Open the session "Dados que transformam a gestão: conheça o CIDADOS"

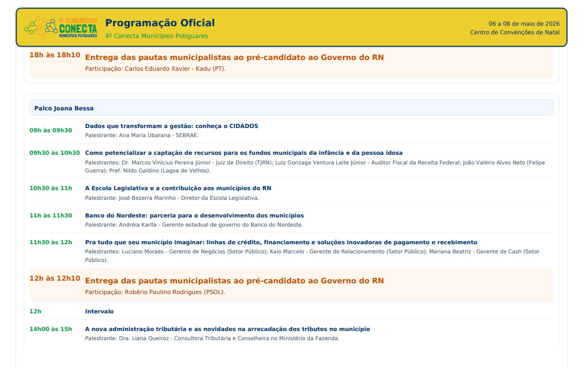point(171,126)
